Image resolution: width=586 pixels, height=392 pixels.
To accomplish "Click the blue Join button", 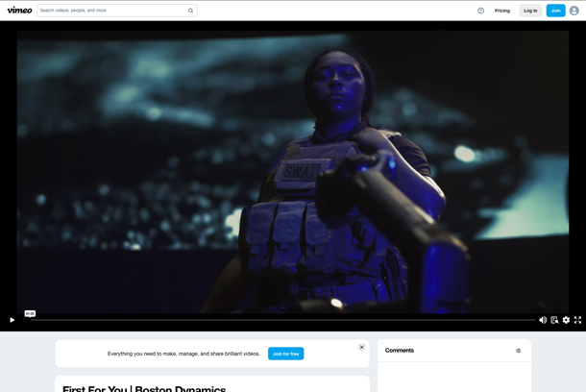I will pos(555,11).
